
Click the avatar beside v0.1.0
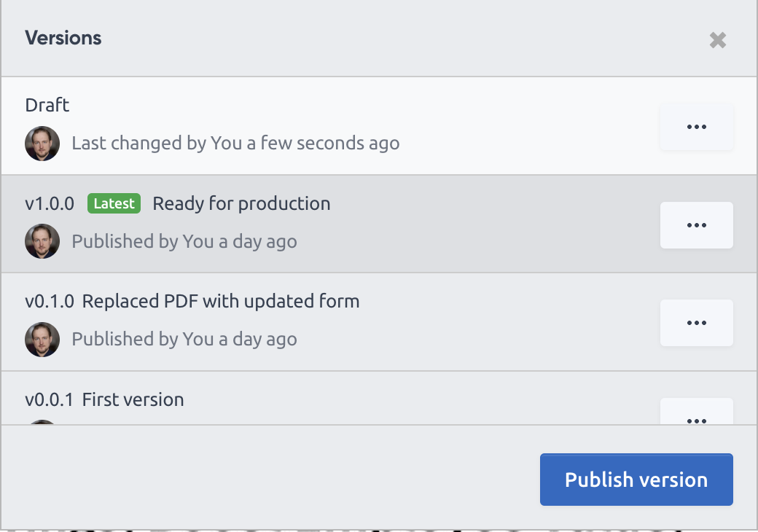click(42, 339)
